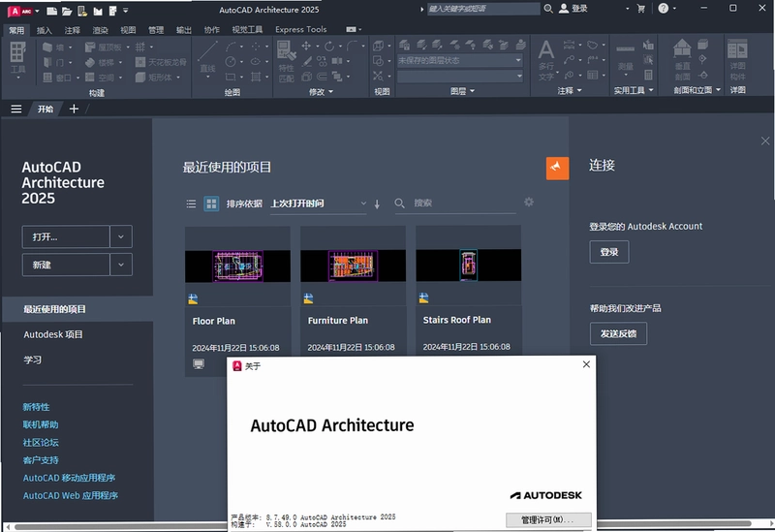Select the 空间 (Space) tool
775x532 pixels.
click(x=101, y=78)
